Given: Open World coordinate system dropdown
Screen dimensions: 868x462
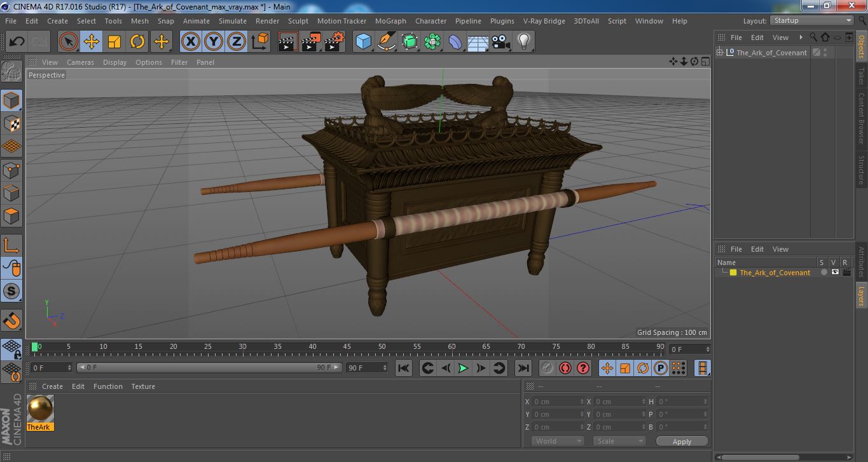Looking at the screenshot, I should 558,441.
